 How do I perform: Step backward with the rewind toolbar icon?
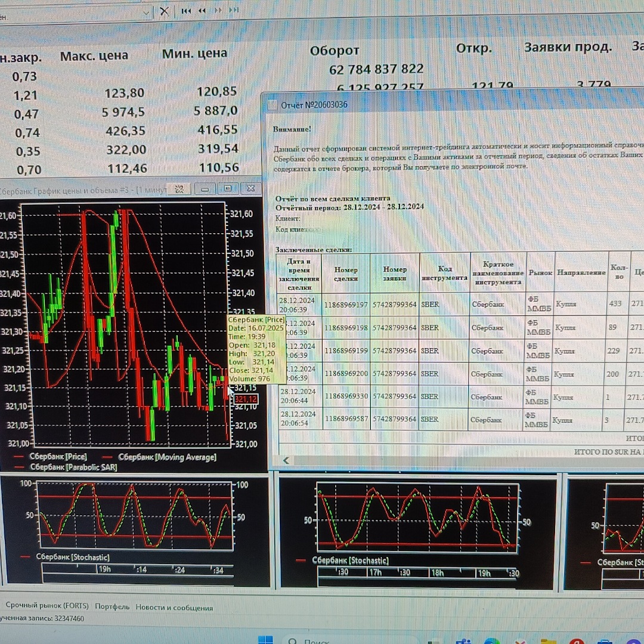coord(202,11)
